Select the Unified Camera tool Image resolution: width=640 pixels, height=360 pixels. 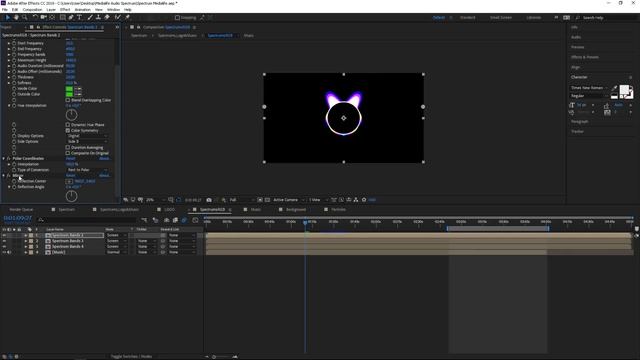[x=43, y=18]
